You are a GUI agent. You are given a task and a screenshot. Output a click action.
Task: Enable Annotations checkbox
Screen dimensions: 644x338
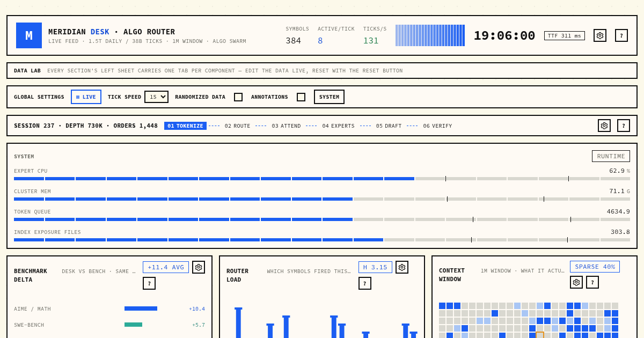(x=301, y=97)
